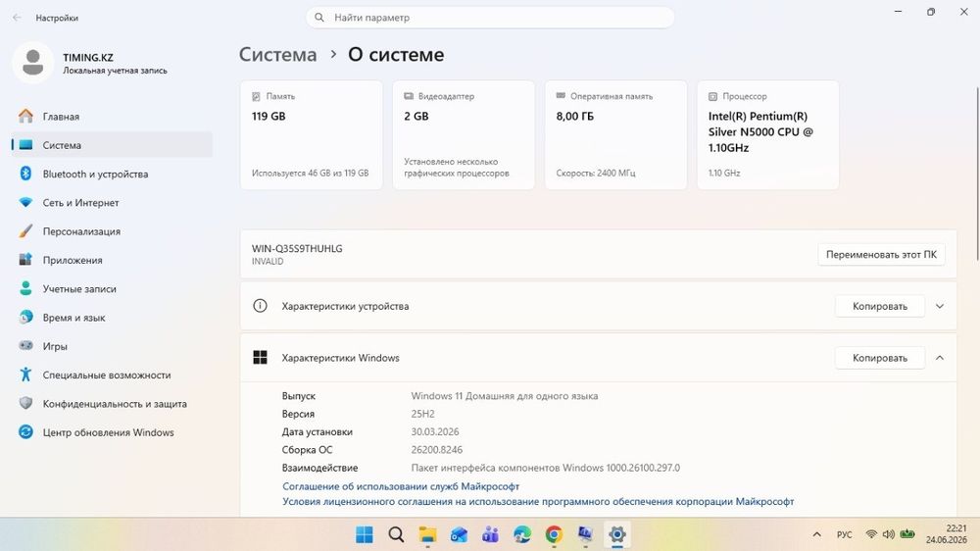Click Windows 11 Домашняя для одного языка
This screenshot has width=980, height=551.
tap(505, 396)
